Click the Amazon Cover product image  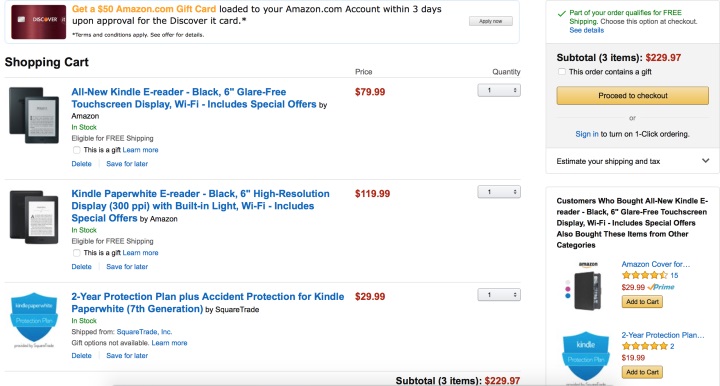(584, 286)
